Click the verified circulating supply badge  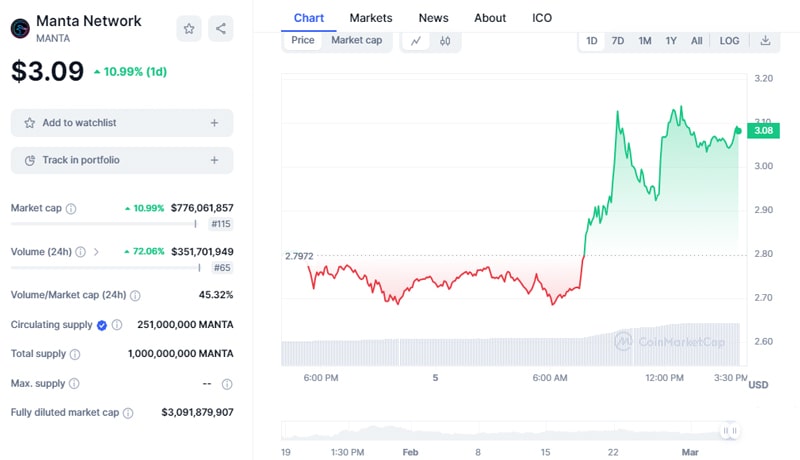coord(102,325)
